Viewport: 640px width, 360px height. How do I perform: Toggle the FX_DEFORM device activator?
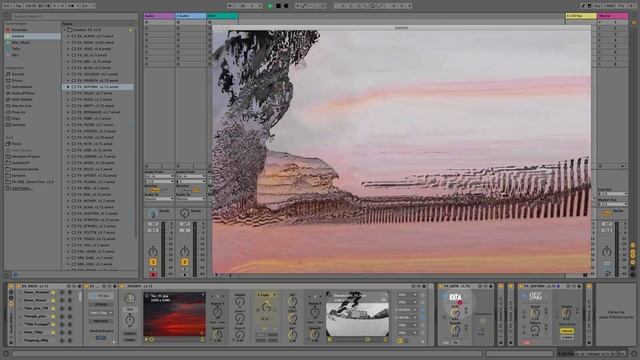[520, 287]
